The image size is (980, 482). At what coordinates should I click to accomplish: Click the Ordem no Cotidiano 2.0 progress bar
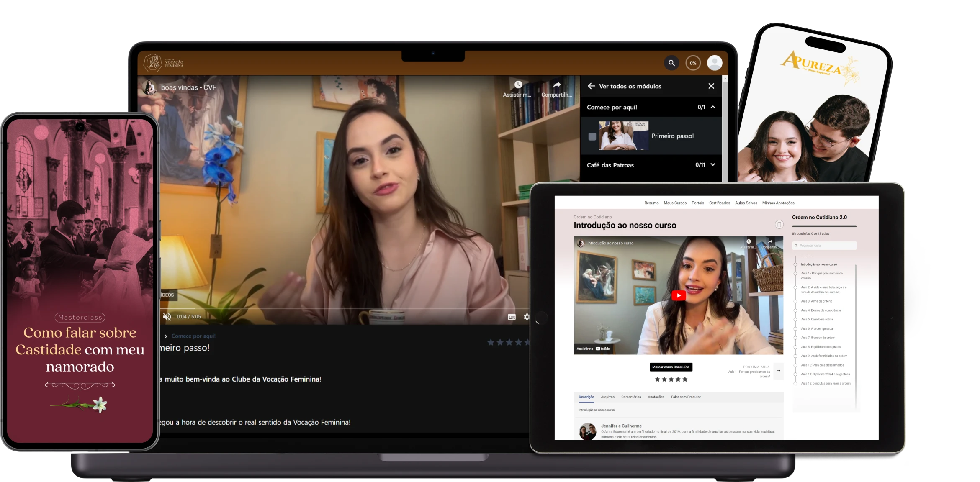coord(824,226)
